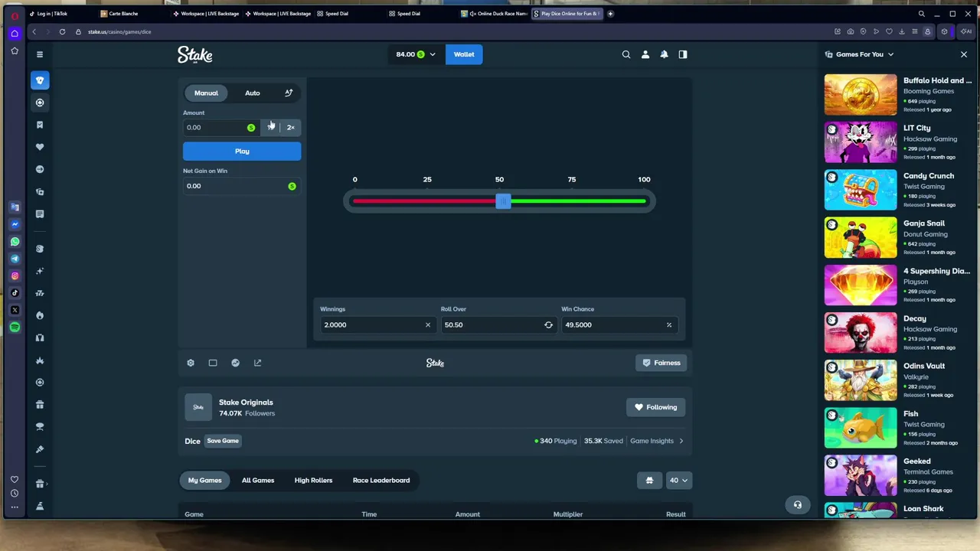Go back in the browser

[34, 32]
